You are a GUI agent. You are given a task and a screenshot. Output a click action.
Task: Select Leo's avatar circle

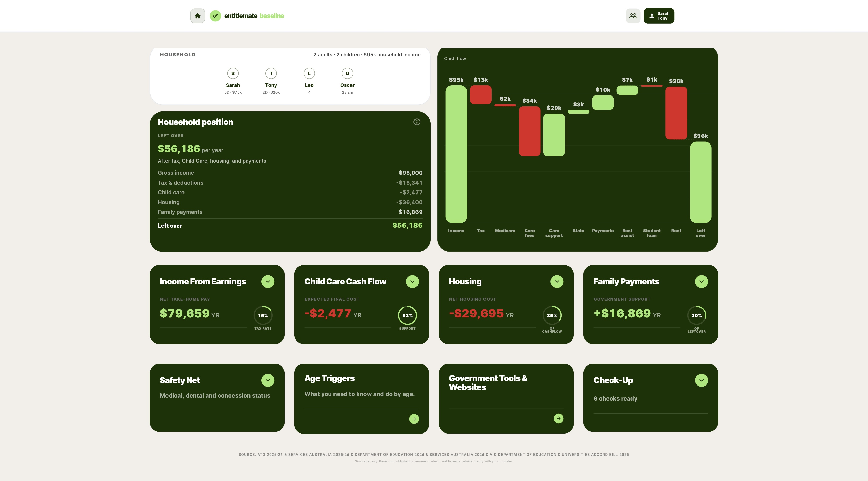(x=309, y=73)
